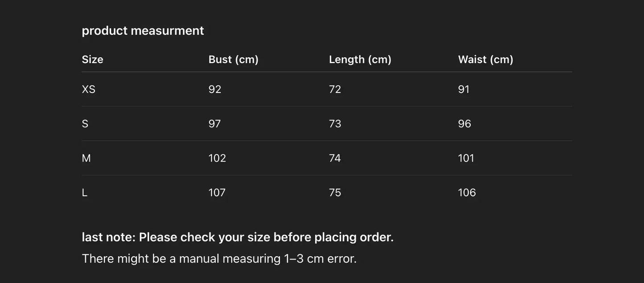644x283 pixels.
Task: Select the M size row label
Action: pos(86,158)
